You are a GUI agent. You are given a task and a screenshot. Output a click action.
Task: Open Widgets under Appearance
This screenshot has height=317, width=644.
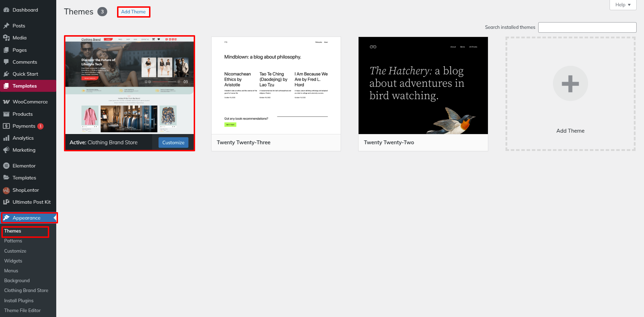[x=13, y=261]
